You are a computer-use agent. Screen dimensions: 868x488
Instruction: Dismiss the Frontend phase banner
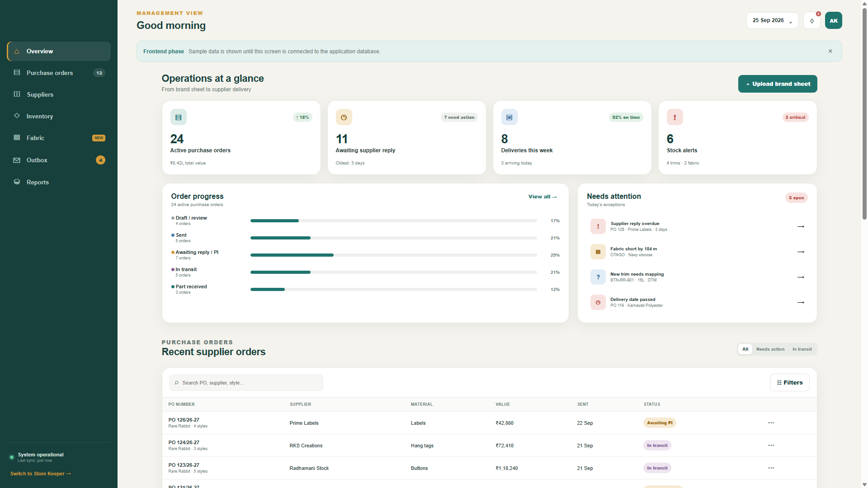coord(830,51)
